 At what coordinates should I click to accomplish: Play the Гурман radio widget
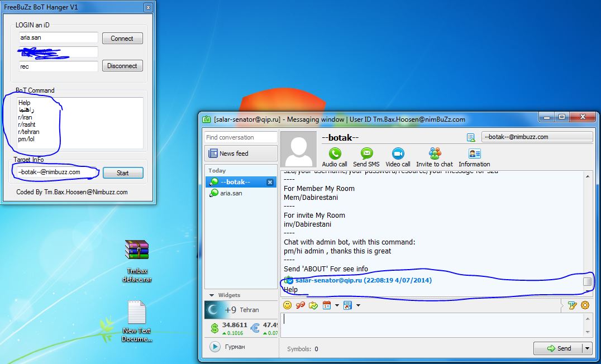[214, 347]
